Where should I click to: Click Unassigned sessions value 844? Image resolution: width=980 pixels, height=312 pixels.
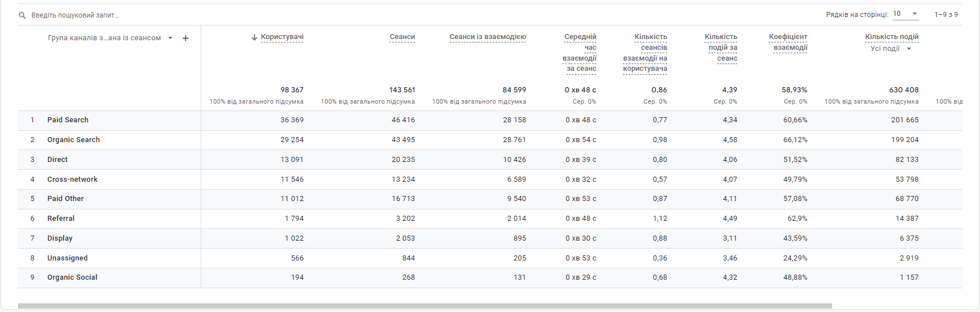click(409, 258)
